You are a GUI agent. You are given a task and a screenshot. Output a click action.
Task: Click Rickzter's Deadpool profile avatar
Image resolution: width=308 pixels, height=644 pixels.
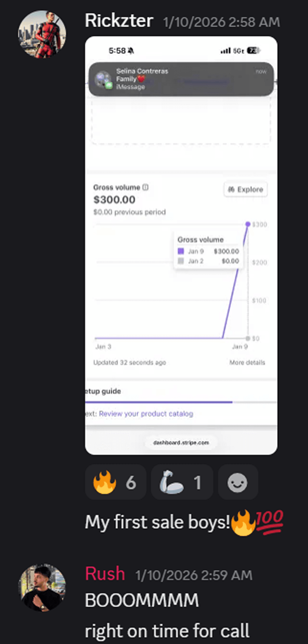pyautogui.click(x=42, y=33)
